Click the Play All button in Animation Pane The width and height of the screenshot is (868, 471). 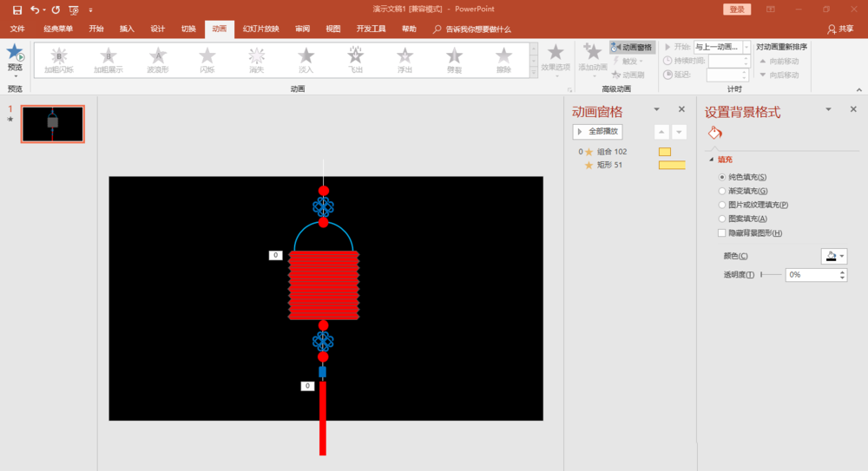tap(597, 132)
